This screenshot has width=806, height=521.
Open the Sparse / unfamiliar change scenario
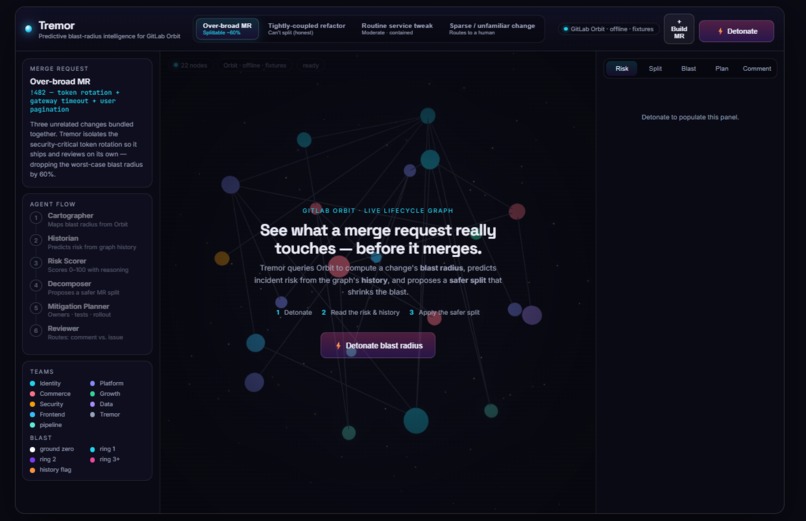492,29
